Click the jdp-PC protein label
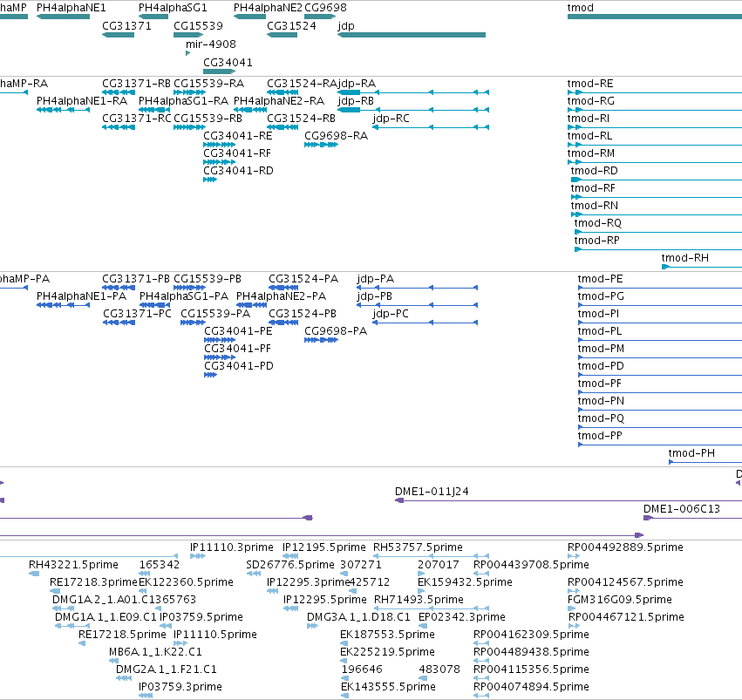The width and height of the screenshot is (742, 700). 391,314
